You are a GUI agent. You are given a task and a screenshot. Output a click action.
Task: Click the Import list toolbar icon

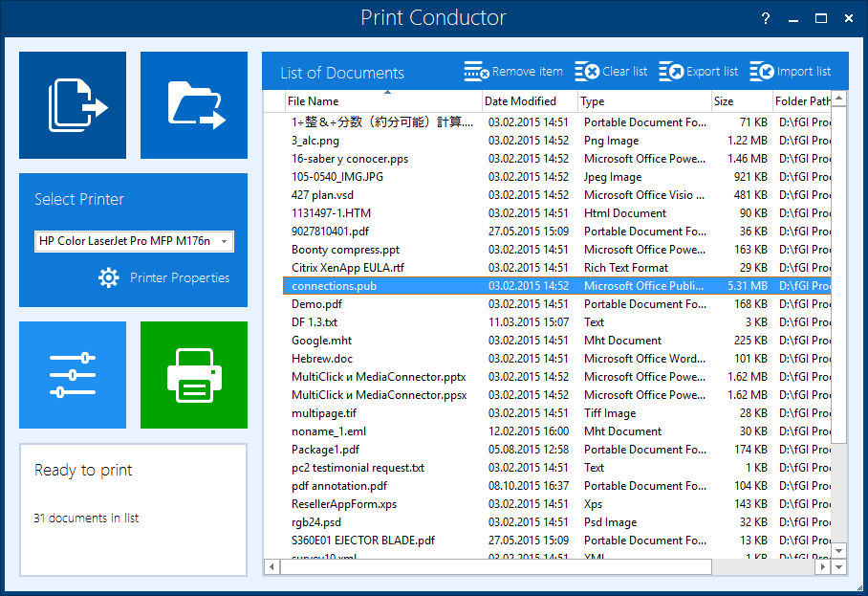pos(762,72)
